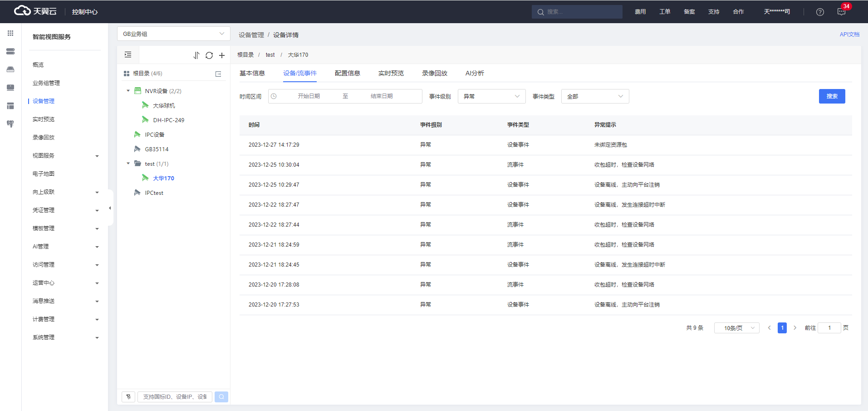Expand the AI管理 sidebar menu
This screenshot has height=411, width=868.
[66, 247]
